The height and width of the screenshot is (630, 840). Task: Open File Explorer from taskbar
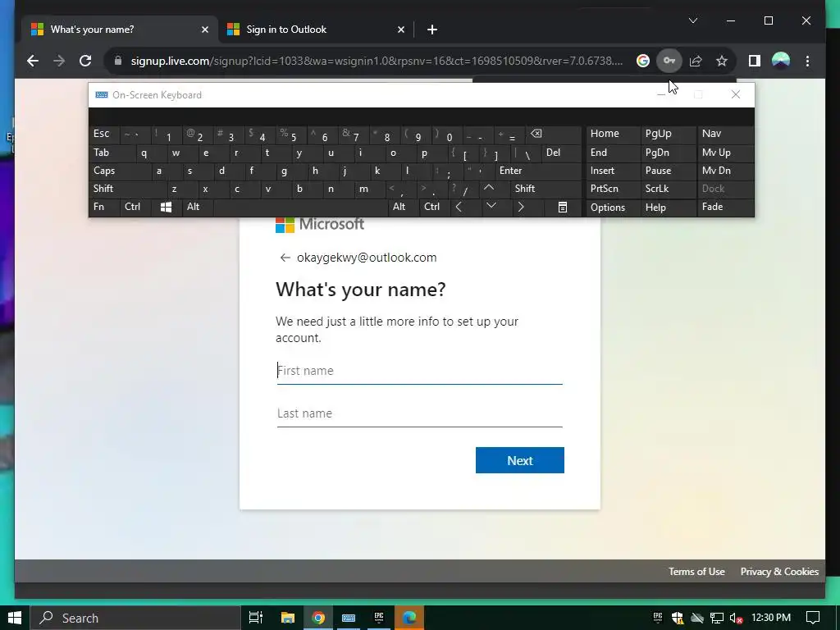click(288, 618)
